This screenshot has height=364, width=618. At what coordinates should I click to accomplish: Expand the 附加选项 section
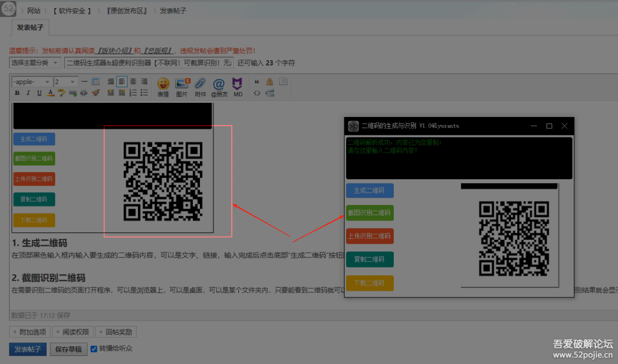(30, 332)
